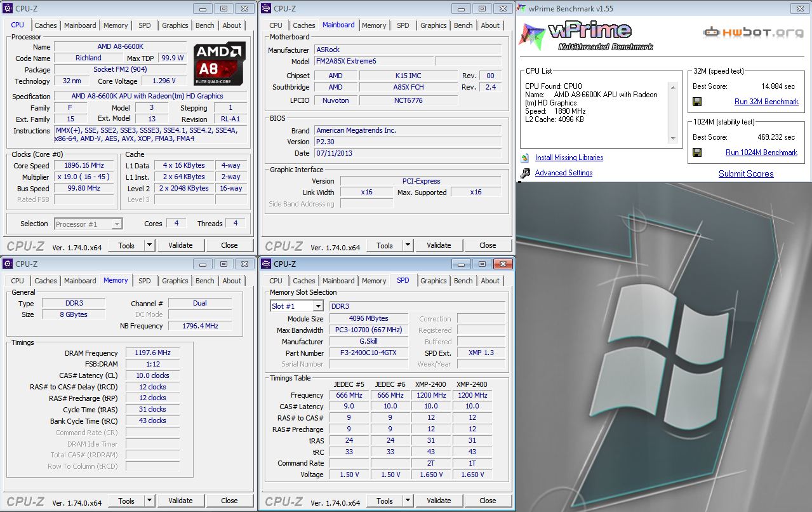
Task: Click the Max Bandwidth PC3-10700 value
Action: [369, 330]
